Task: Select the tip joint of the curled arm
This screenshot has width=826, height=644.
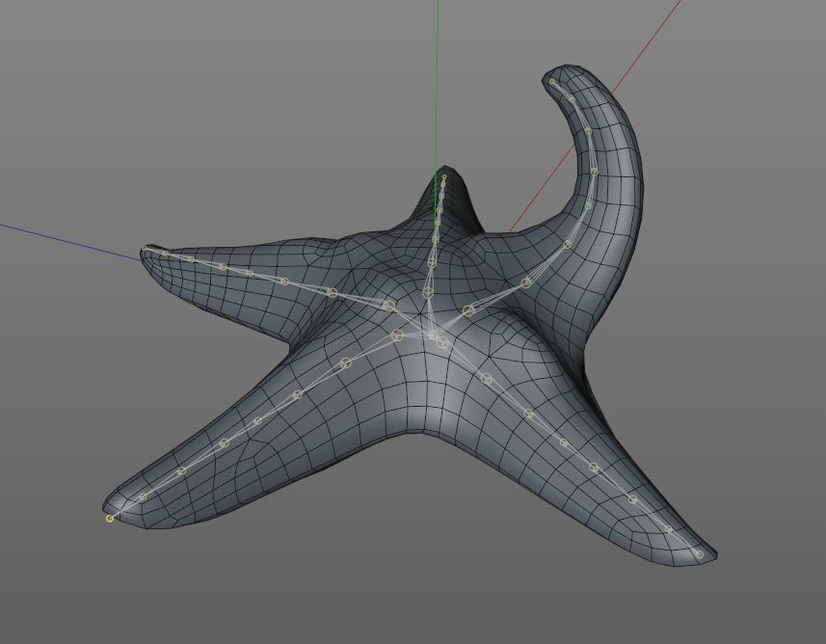Action: (x=551, y=81)
